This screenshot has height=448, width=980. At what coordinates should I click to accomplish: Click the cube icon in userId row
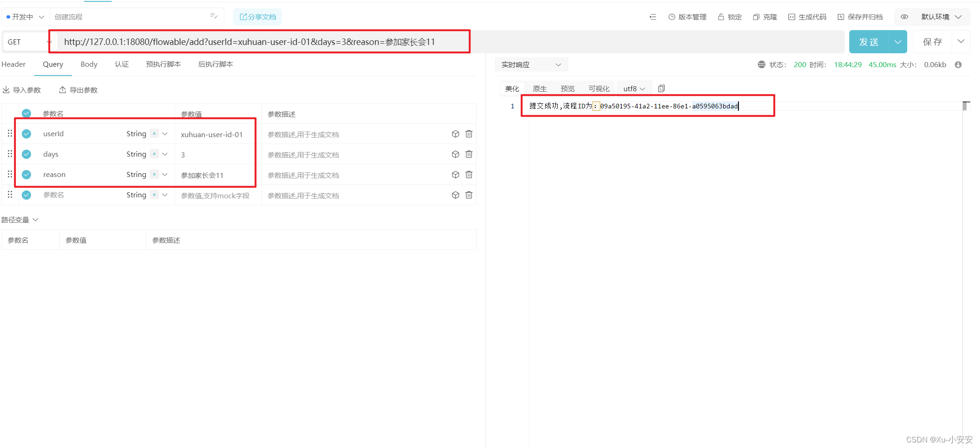pyautogui.click(x=455, y=134)
